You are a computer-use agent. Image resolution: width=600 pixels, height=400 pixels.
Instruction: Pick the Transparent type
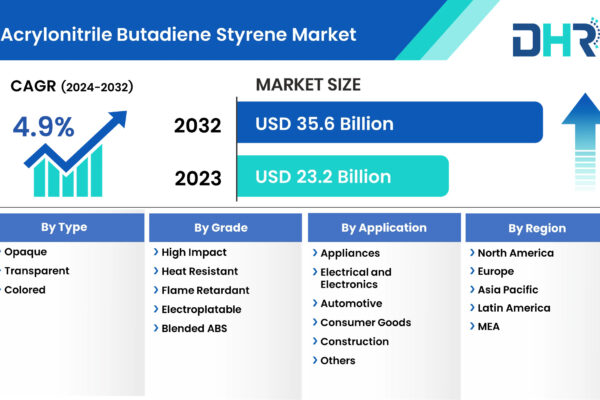[x=35, y=271]
